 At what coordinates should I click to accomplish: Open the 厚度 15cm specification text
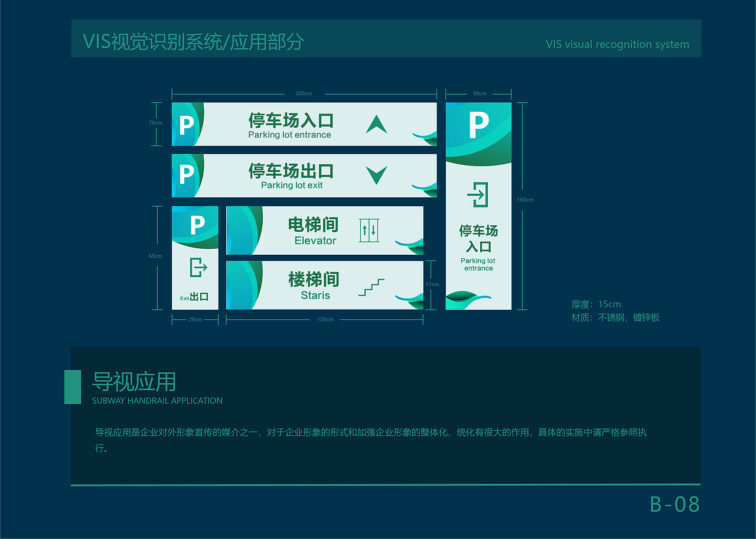(x=597, y=304)
